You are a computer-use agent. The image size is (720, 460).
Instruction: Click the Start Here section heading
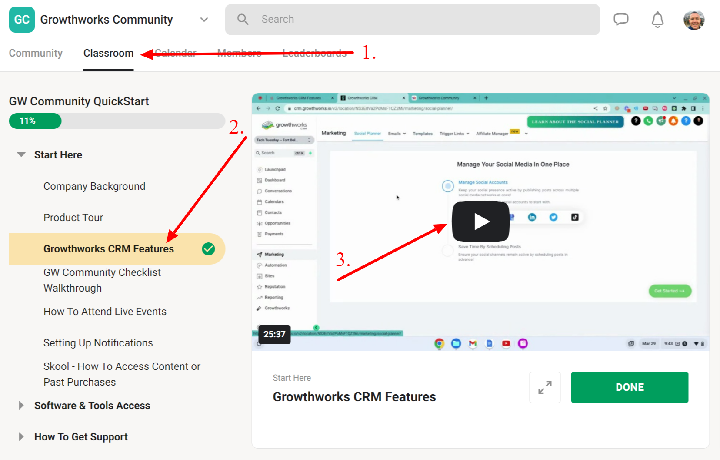click(x=58, y=155)
